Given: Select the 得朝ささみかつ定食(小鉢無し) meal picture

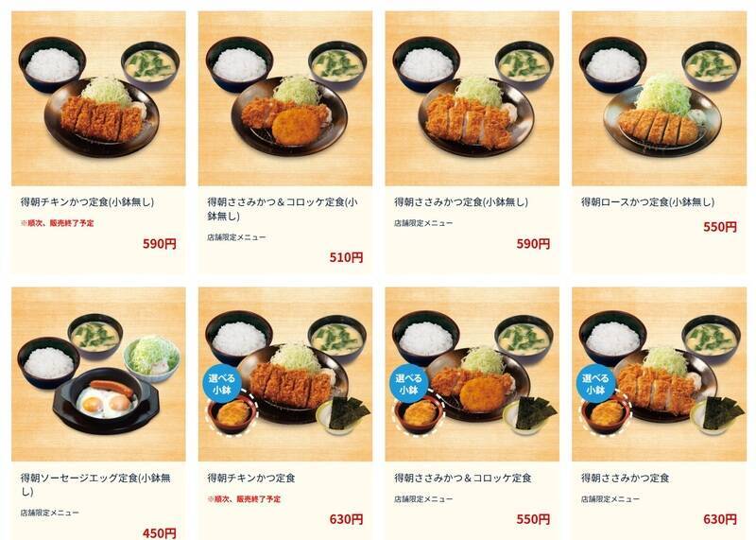Looking at the screenshot, I should 472,98.
